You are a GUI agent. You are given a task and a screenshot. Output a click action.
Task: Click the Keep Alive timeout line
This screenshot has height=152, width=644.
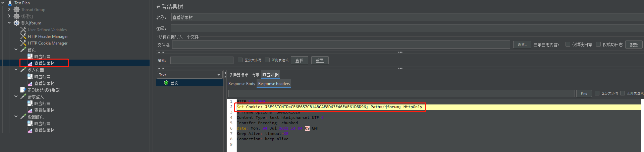(262, 134)
